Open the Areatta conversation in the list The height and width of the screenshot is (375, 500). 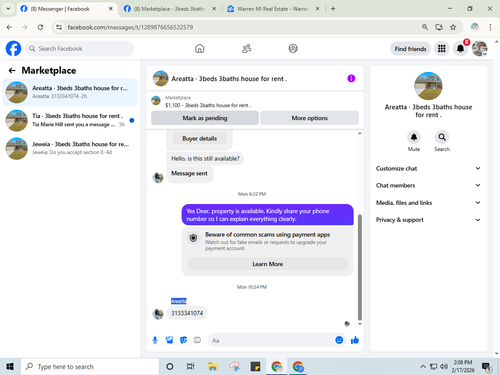70,92
